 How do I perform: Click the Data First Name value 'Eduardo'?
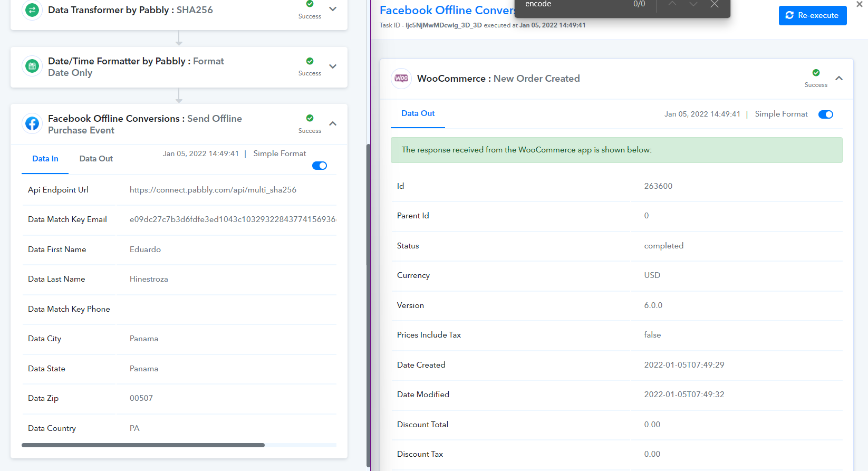click(145, 249)
